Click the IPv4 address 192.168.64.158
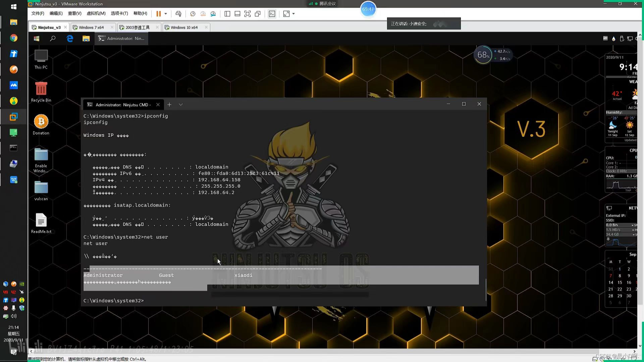 pos(219,180)
